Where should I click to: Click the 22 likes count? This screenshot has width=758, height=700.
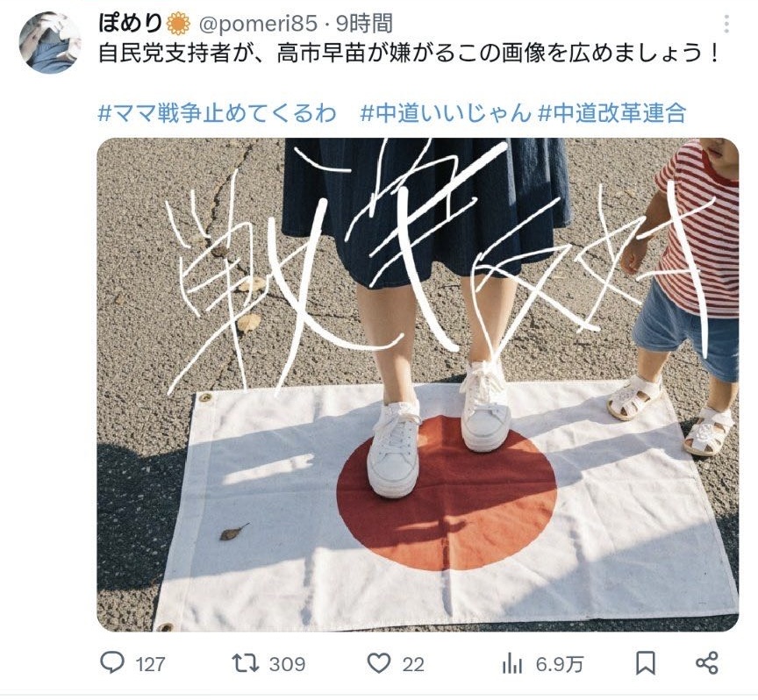coord(413,664)
